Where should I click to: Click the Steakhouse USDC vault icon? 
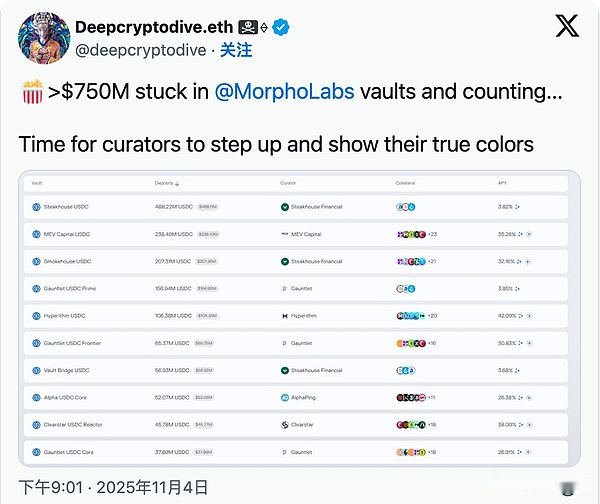click(36, 208)
